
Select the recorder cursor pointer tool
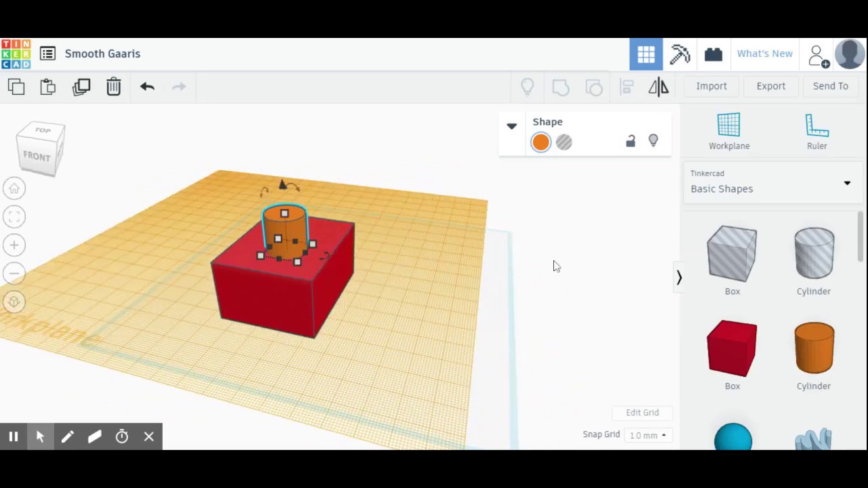(40, 436)
